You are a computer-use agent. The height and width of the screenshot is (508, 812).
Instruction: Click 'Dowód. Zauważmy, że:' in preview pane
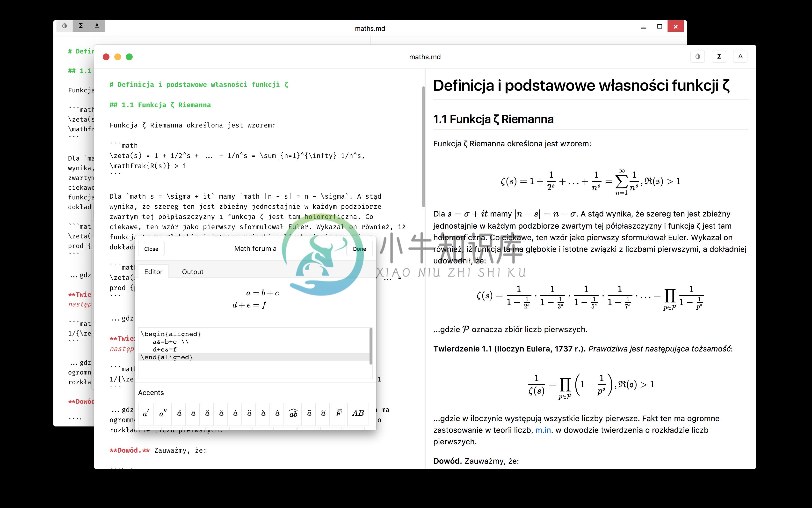(x=476, y=461)
